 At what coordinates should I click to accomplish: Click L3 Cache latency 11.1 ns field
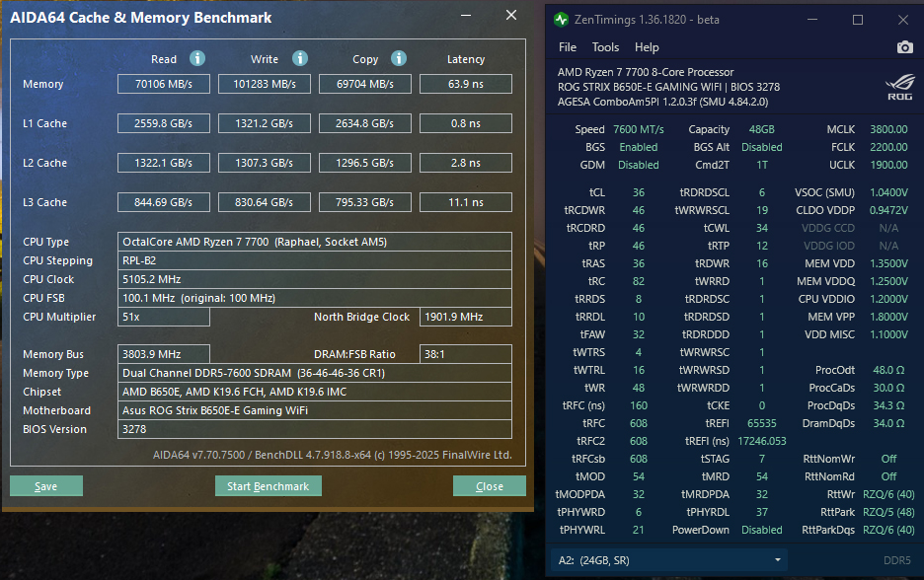point(466,202)
